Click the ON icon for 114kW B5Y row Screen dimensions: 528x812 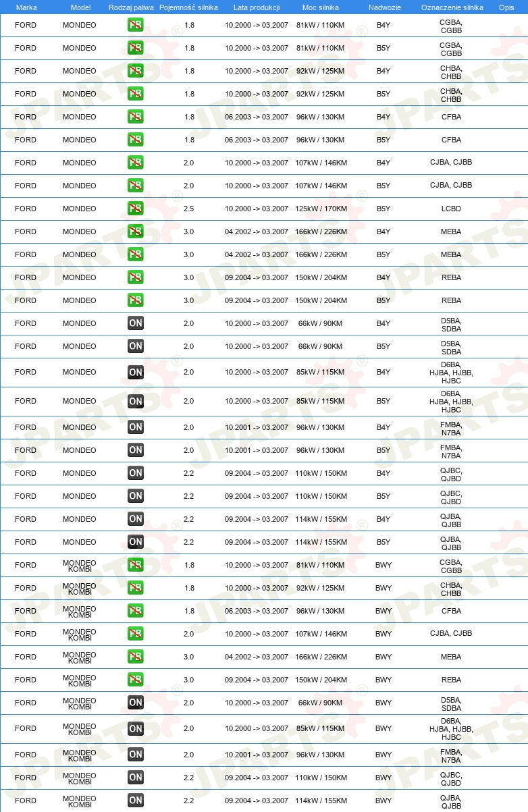click(136, 542)
